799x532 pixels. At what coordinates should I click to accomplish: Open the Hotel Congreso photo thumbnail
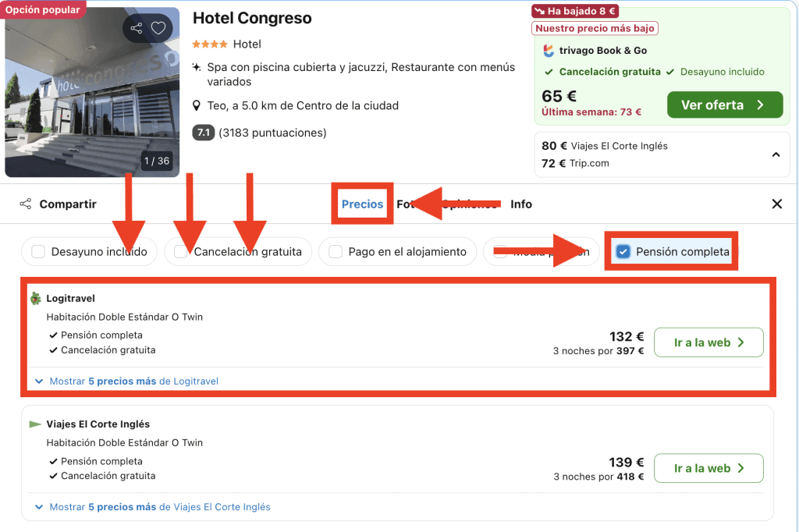point(92,92)
